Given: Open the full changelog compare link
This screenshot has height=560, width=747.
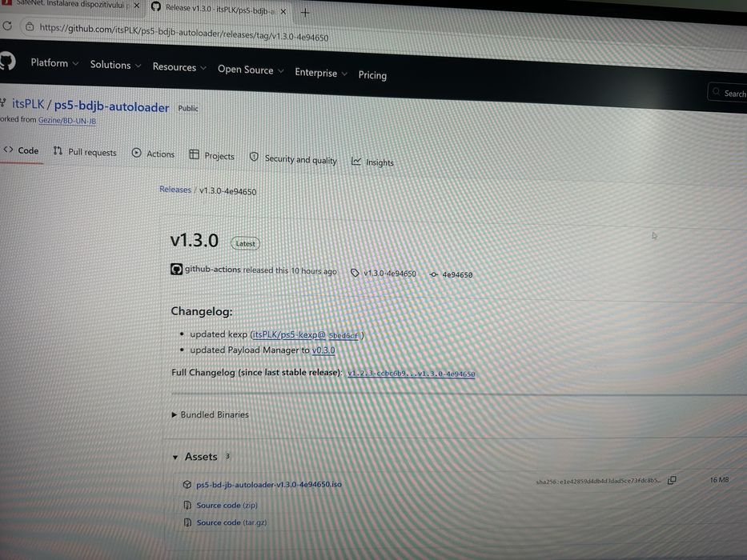Looking at the screenshot, I should [412, 374].
